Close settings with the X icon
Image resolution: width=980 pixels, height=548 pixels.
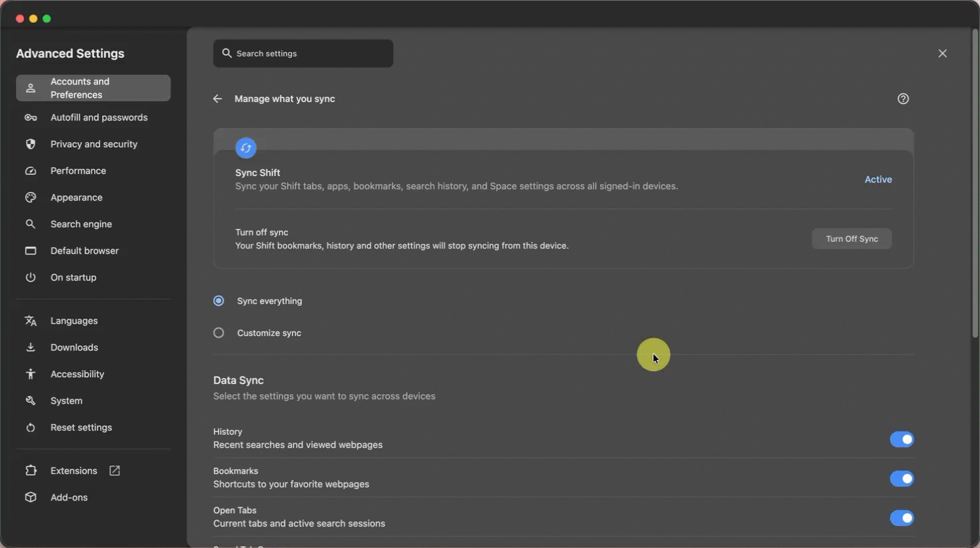click(x=943, y=53)
